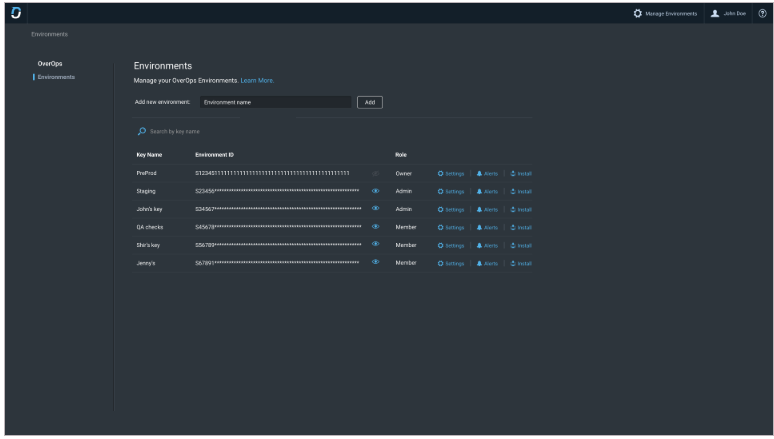Click the OverOps sidebar heading
This screenshot has height=439, width=774.
50,64
